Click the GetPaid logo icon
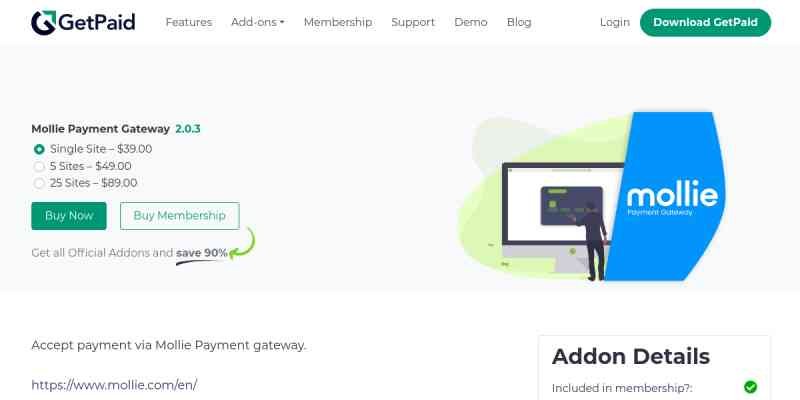 tap(43, 22)
